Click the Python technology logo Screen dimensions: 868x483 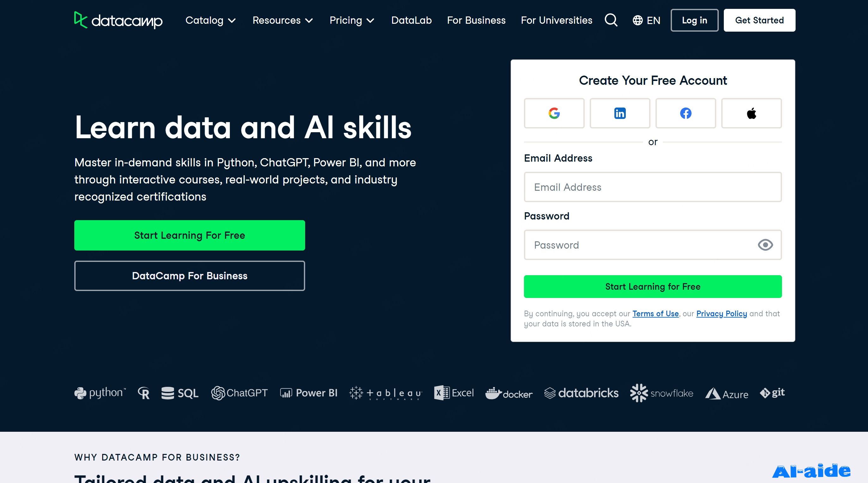pyautogui.click(x=100, y=393)
